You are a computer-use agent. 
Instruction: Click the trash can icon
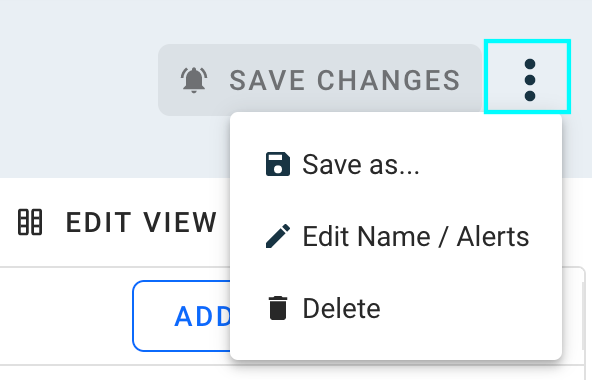[x=278, y=308]
